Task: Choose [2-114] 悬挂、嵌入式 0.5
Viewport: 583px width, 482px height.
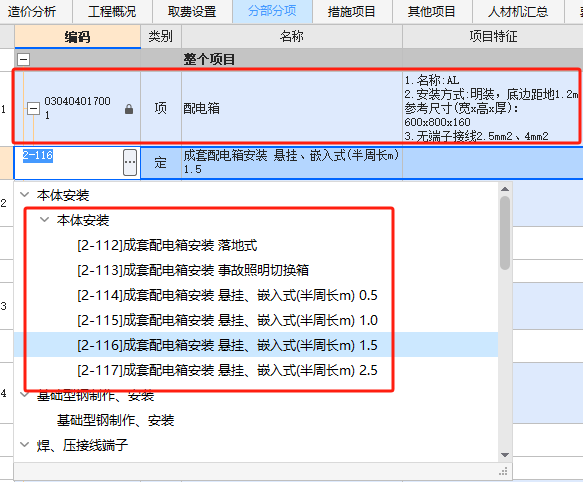Action: (227, 295)
